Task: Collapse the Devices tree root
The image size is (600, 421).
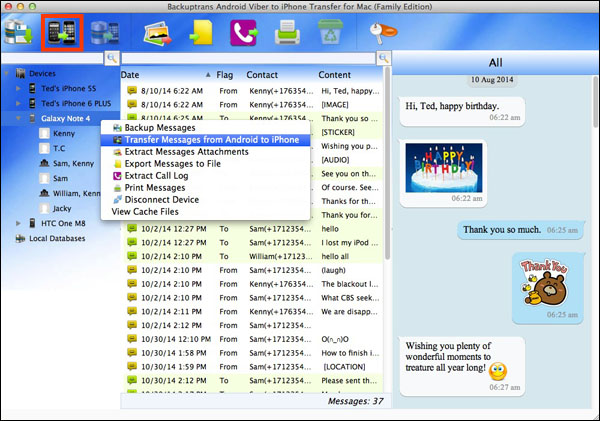Action: (x=7, y=73)
